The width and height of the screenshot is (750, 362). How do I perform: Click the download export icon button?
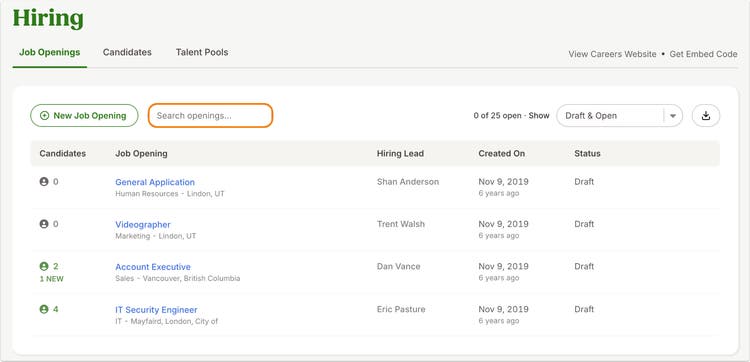point(706,116)
